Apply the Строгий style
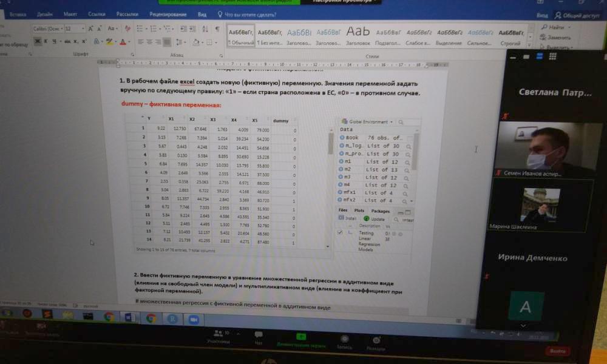The image size is (607, 364). pos(510,38)
